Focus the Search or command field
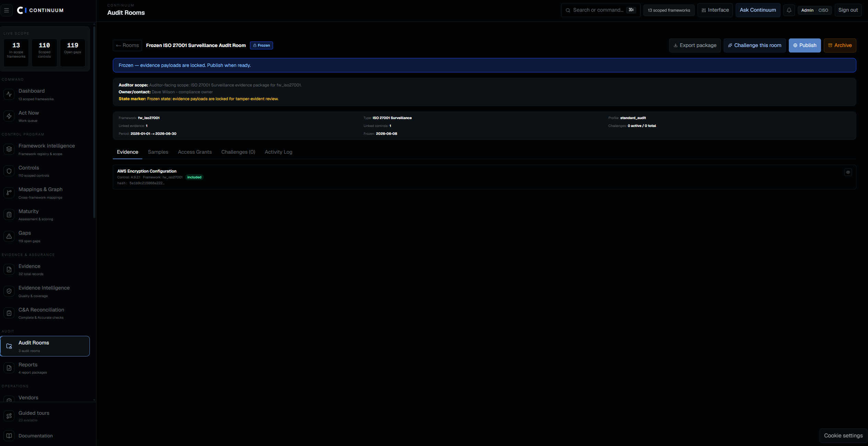868x446 pixels. tap(601, 10)
